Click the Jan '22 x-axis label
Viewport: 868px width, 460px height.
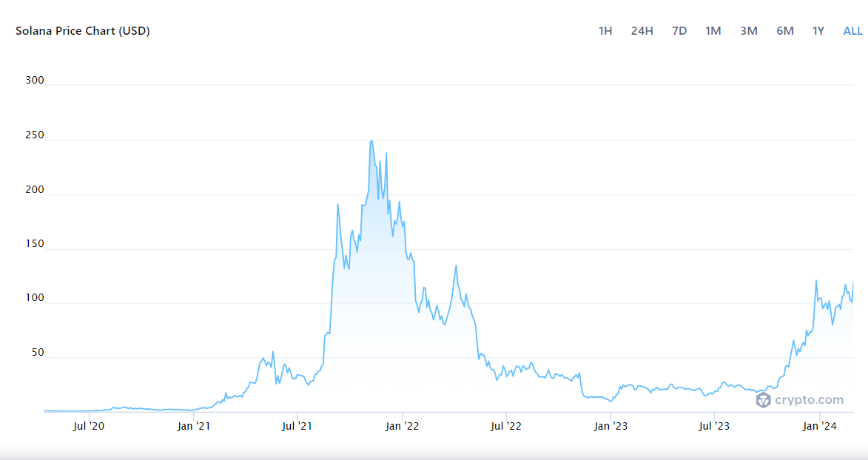coord(402,426)
